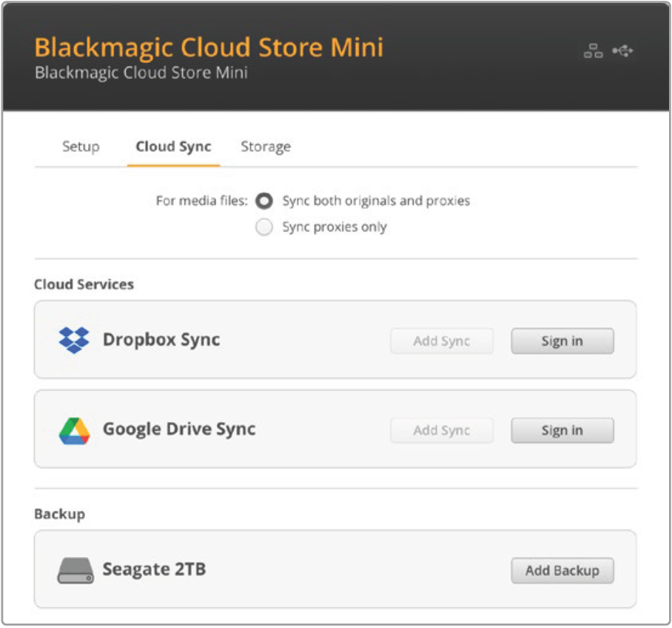Click the Blackmagic Cloud Store Mini title

point(209,47)
